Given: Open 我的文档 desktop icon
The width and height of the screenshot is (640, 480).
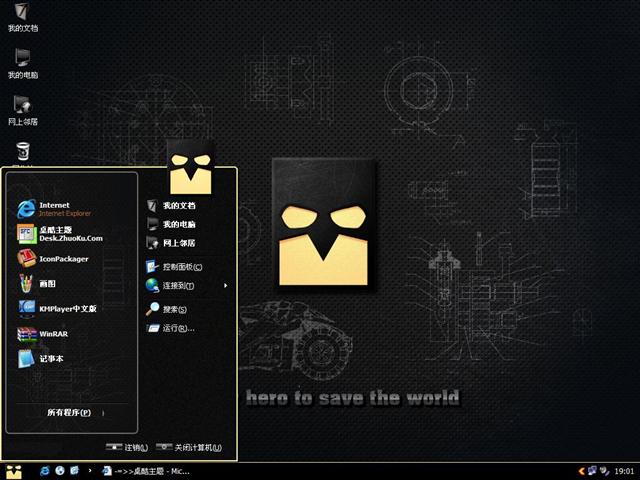Looking at the screenshot, I should (23, 18).
